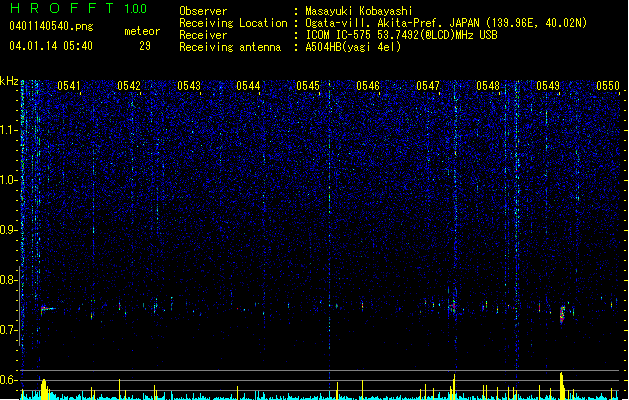Click the long meteor echo after 0540
This screenshot has height=400, width=629.
click(x=48, y=309)
